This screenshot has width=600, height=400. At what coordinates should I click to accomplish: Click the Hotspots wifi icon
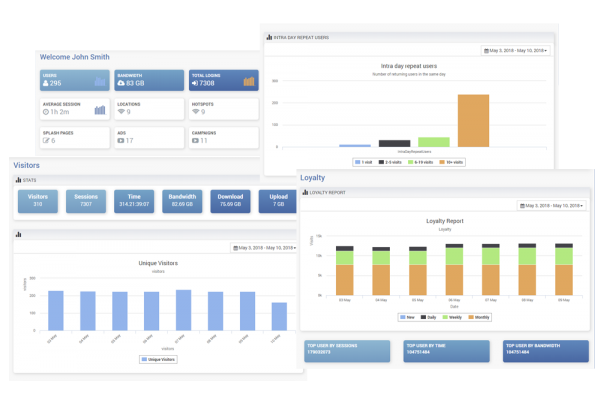coord(195,112)
